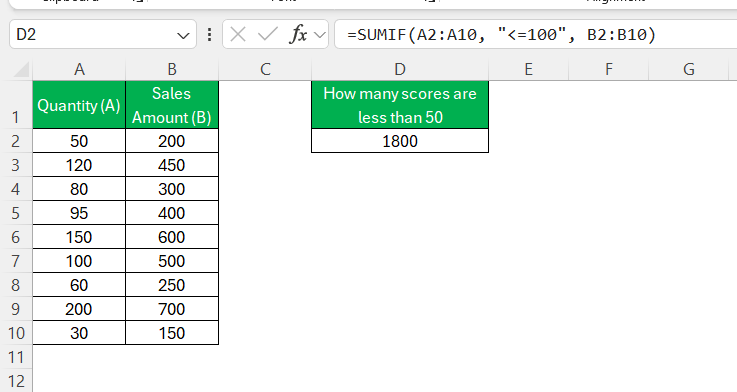Image resolution: width=737 pixels, height=392 pixels.
Task: Select cell A6 showing 150
Action: 79,236
